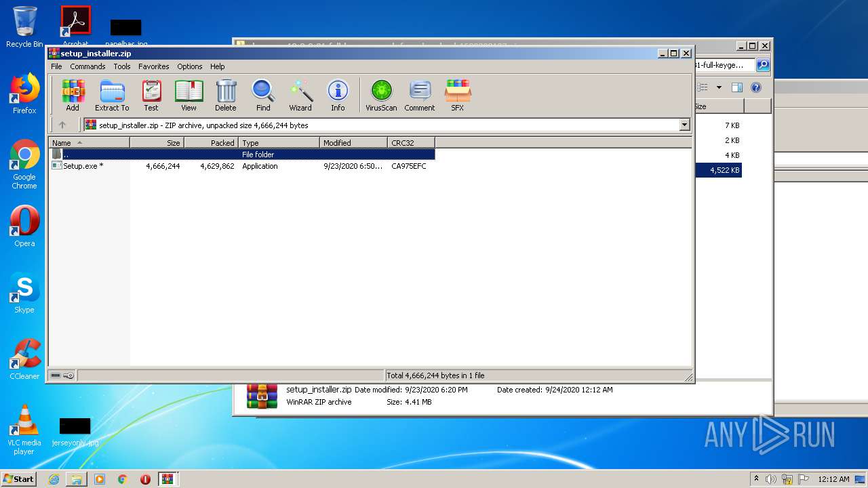Click the 7 KB file size in Explorer
Screen dimensions: 868x488
point(732,125)
